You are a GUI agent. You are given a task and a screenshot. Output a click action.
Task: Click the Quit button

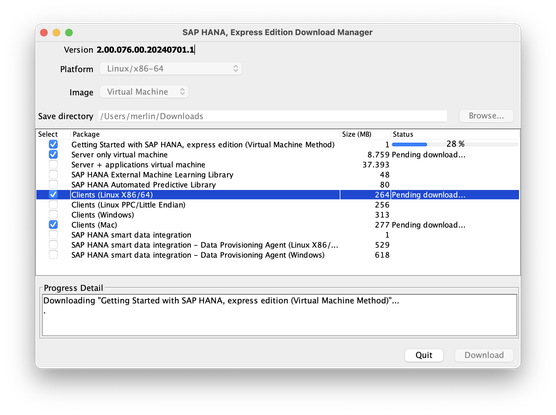tap(424, 355)
